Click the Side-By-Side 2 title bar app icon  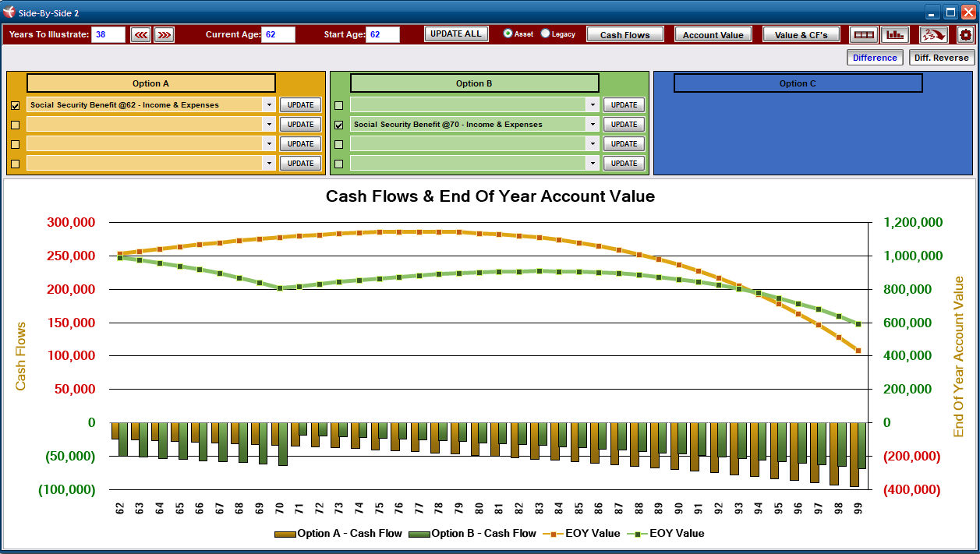(9, 12)
